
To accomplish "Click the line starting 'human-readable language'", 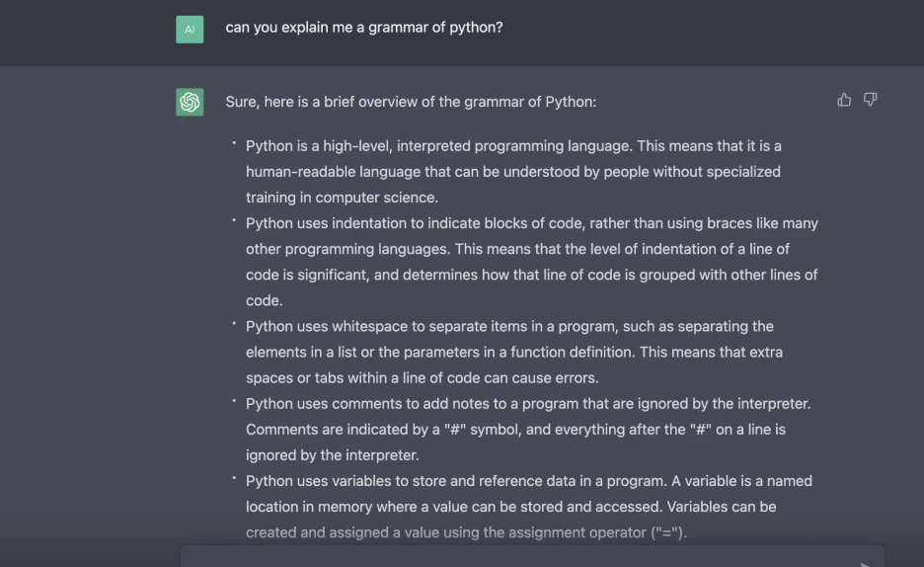I will [512, 172].
